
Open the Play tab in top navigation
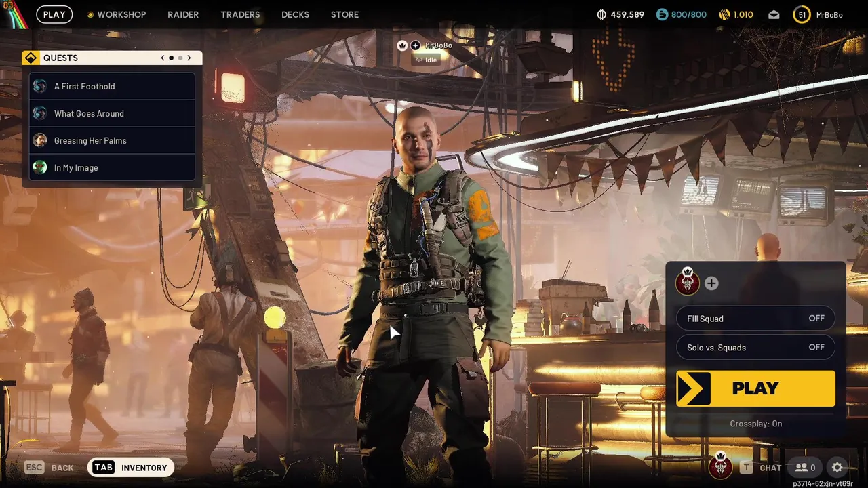coord(54,14)
